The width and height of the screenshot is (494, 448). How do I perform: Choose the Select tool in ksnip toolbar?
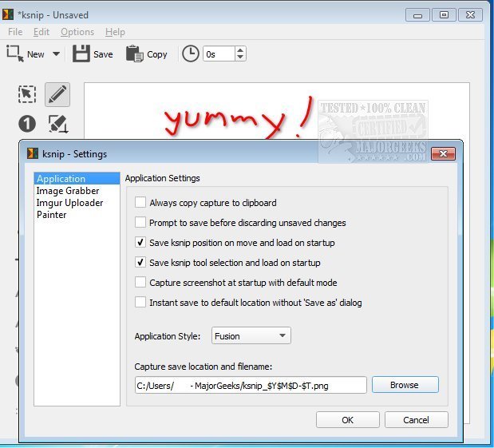27,94
